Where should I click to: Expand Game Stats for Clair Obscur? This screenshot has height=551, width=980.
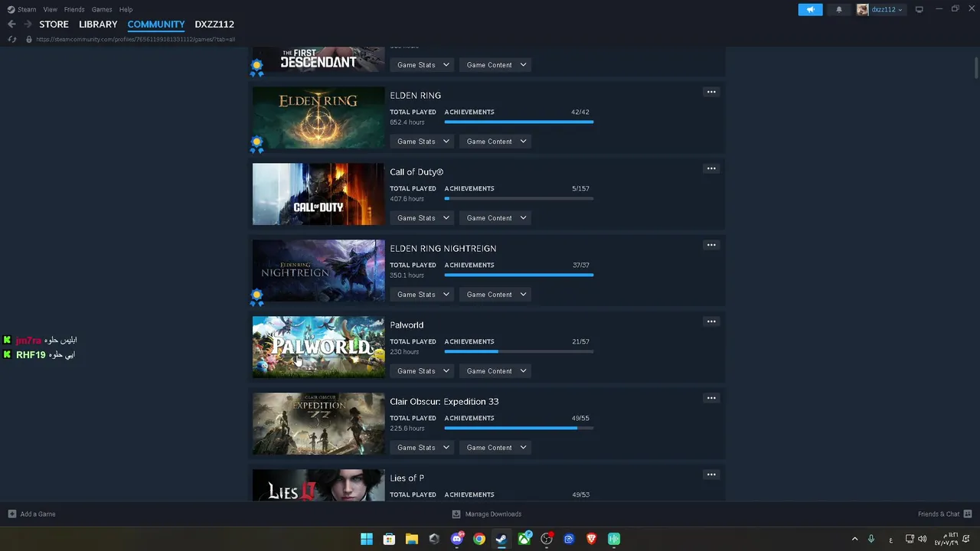[423, 448]
